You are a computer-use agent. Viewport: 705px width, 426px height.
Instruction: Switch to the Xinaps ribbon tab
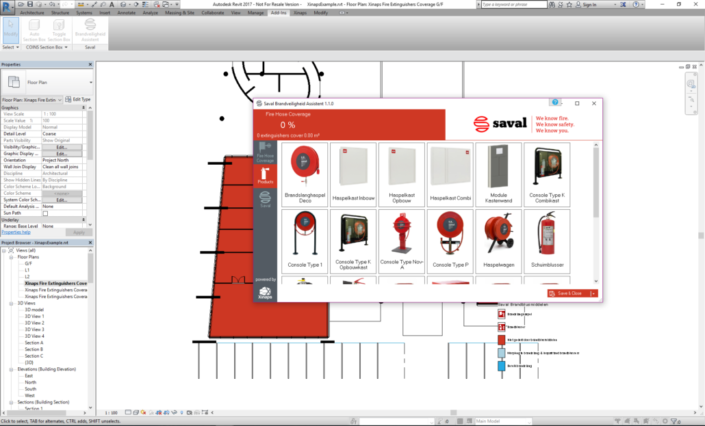pos(300,13)
